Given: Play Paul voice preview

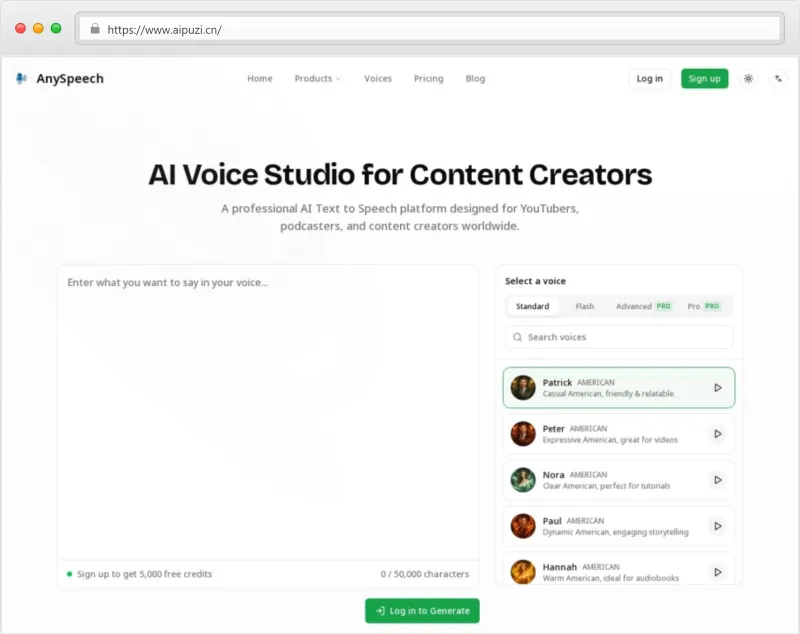Looking at the screenshot, I should click(x=717, y=526).
